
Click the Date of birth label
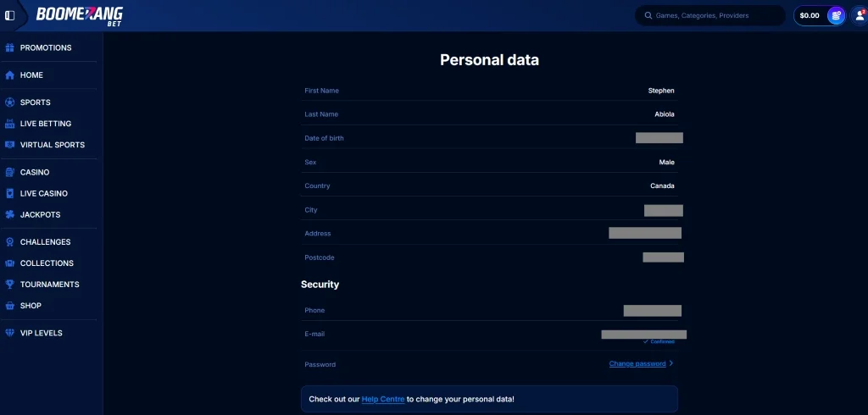(x=324, y=138)
